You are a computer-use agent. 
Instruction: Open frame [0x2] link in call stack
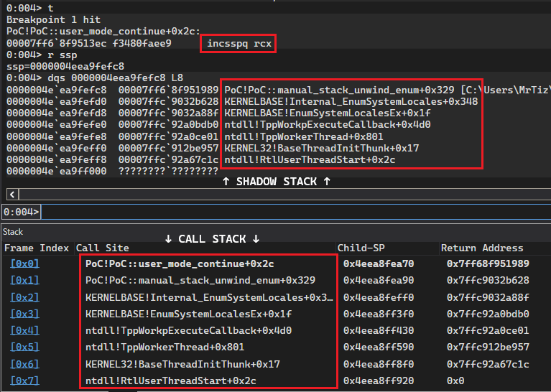(x=24, y=297)
